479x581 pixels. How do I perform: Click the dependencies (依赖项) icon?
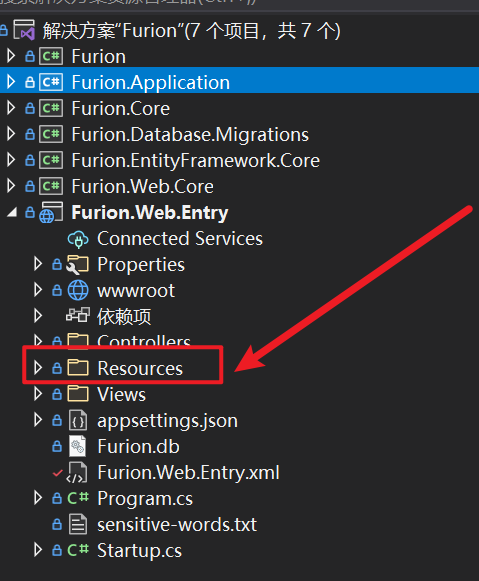pos(78,315)
